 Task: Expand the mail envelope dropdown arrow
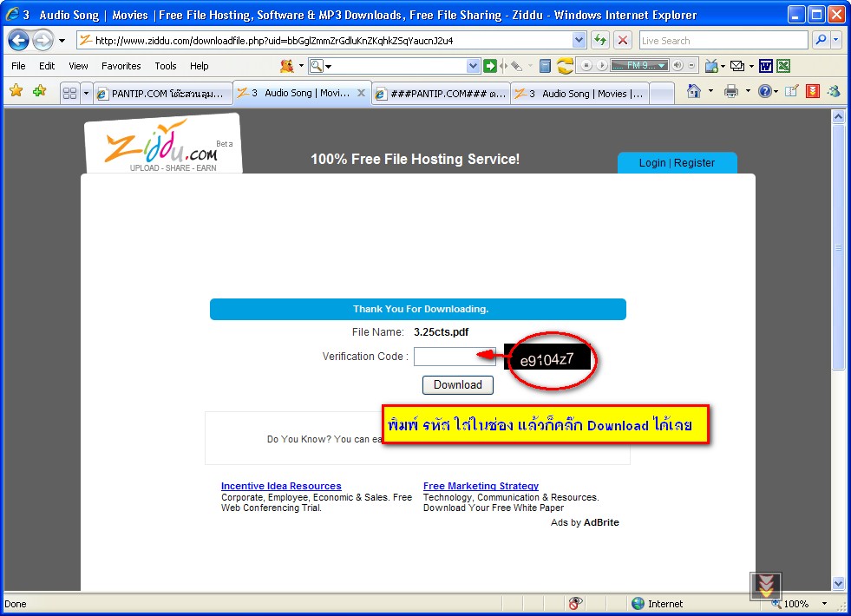[752, 66]
